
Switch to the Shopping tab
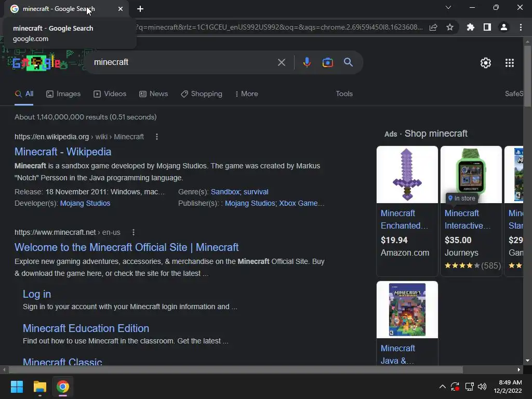tap(202, 94)
